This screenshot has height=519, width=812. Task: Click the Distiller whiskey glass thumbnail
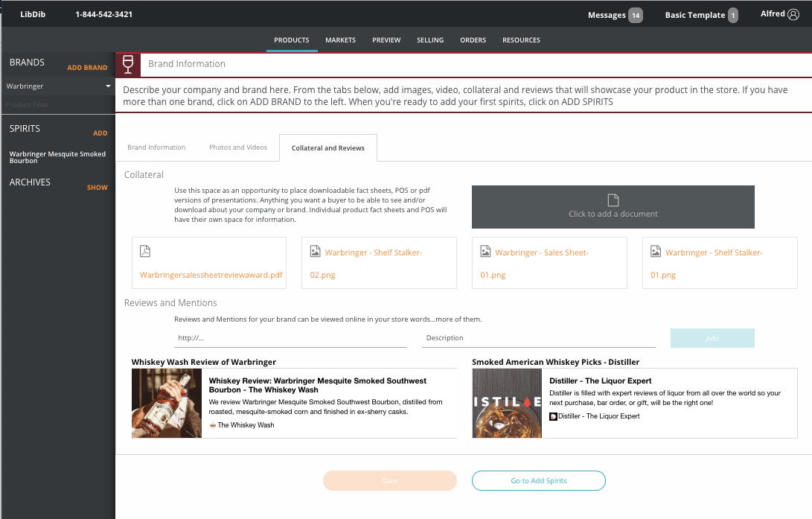(507, 404)
